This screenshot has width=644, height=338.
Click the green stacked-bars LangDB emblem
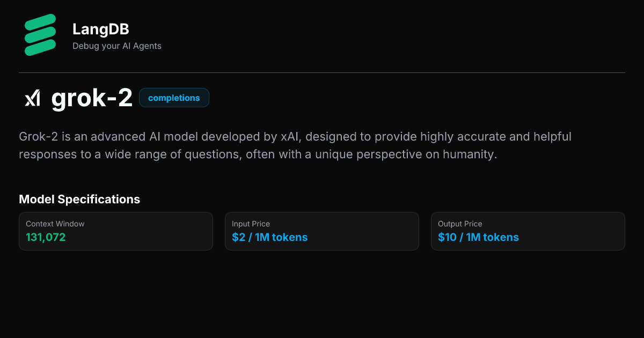click(40, 34)
